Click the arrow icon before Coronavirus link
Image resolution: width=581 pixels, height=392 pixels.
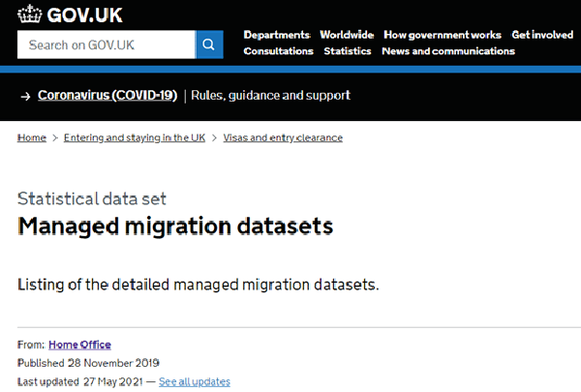(24, 96)
